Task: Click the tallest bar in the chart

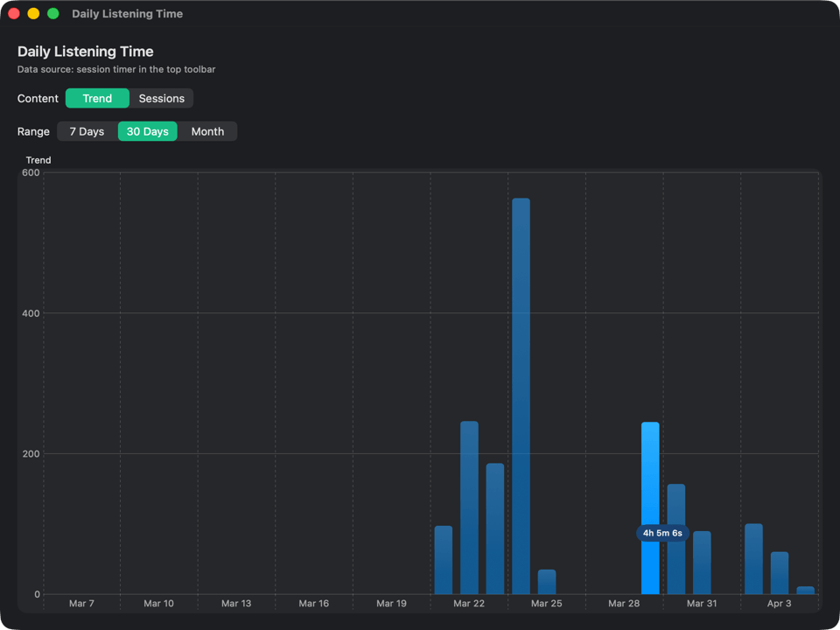Action: 521,394
